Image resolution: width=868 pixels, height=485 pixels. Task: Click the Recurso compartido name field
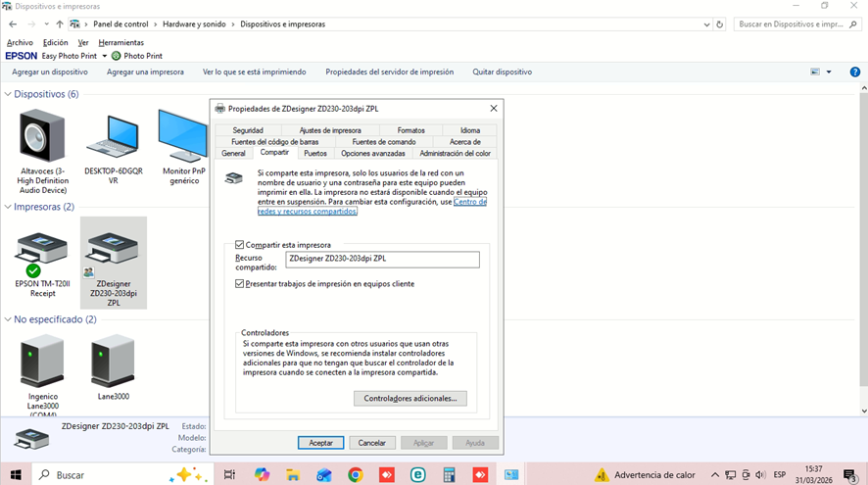pyautogui.click(x=382, y=260)
